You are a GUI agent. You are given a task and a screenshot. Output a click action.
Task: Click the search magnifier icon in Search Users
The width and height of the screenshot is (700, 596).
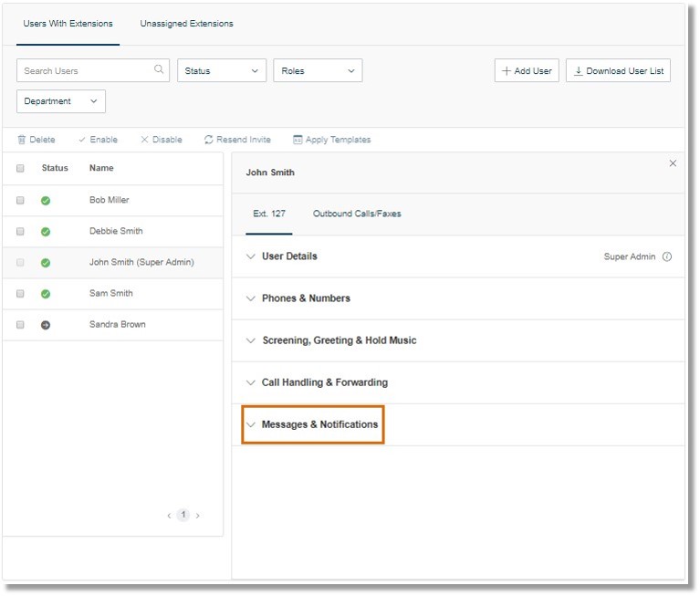point(159,69)
